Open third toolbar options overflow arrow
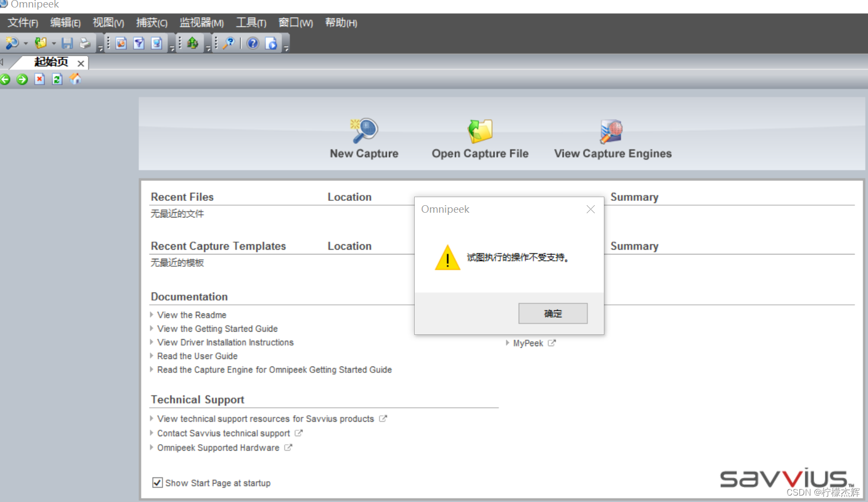 pos(208,49)
